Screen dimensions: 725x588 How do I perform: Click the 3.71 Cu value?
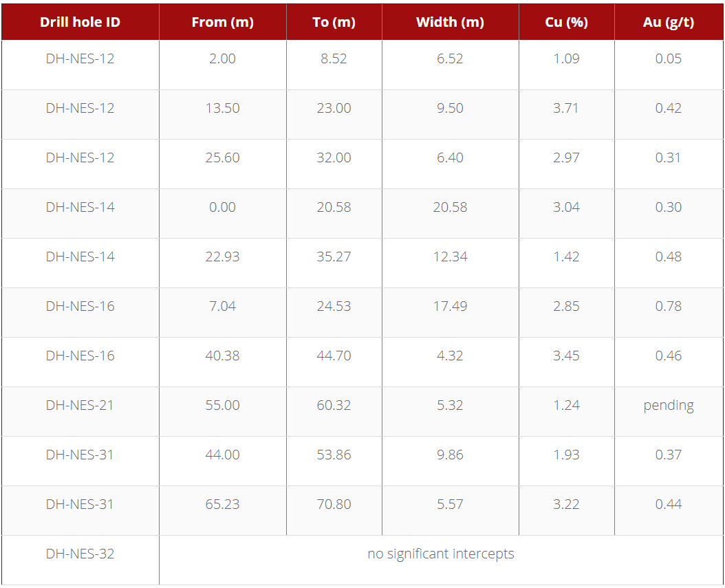(566, 108)
